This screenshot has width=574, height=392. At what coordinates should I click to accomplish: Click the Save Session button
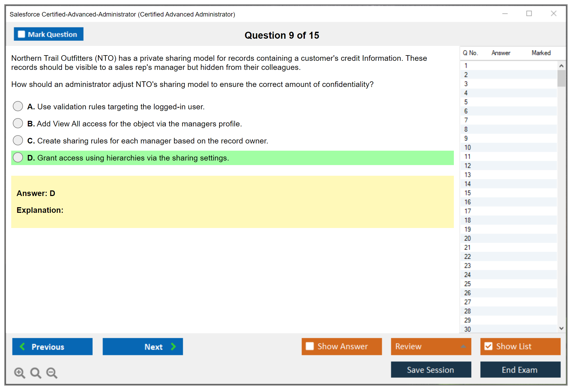(x=431, y=370)
